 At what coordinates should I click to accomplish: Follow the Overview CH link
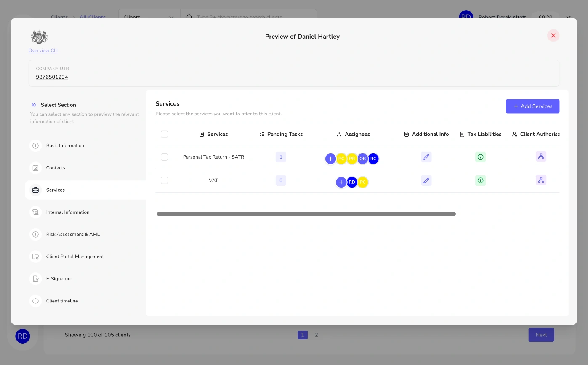[43, 51]
